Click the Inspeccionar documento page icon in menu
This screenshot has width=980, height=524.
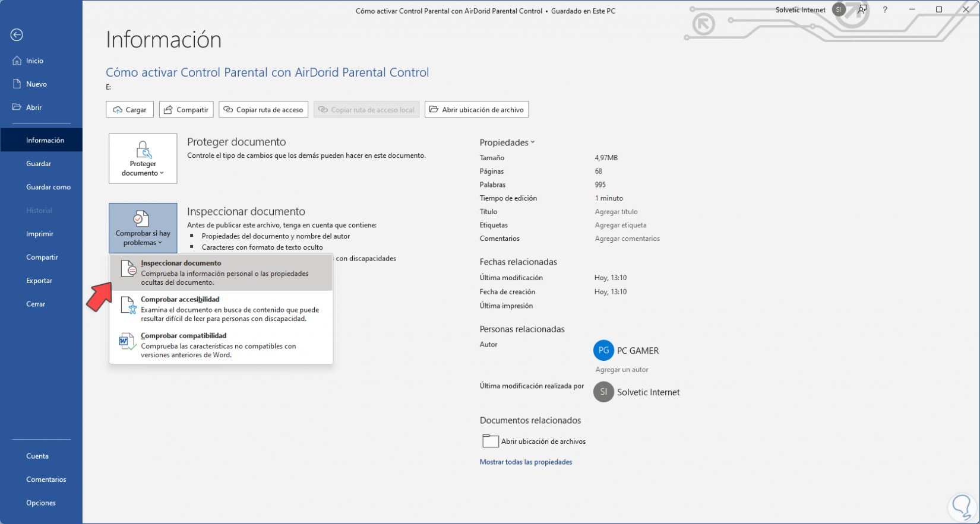click(x=128, y=268)
